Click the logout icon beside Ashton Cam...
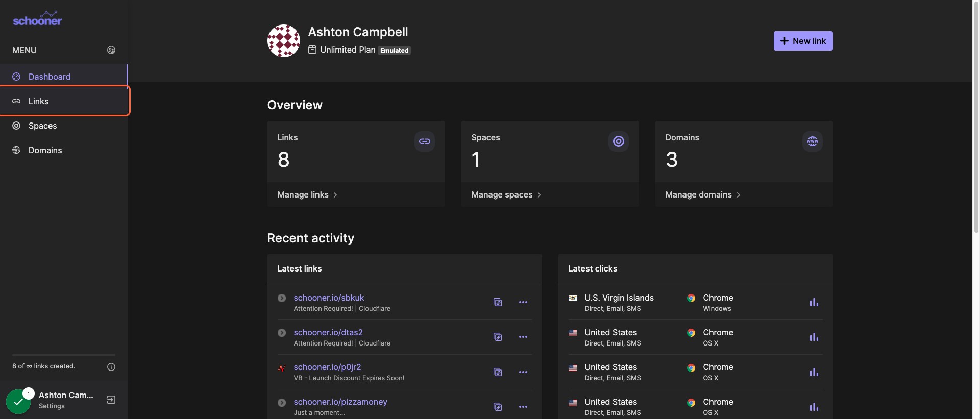 (x=111, y=400)
